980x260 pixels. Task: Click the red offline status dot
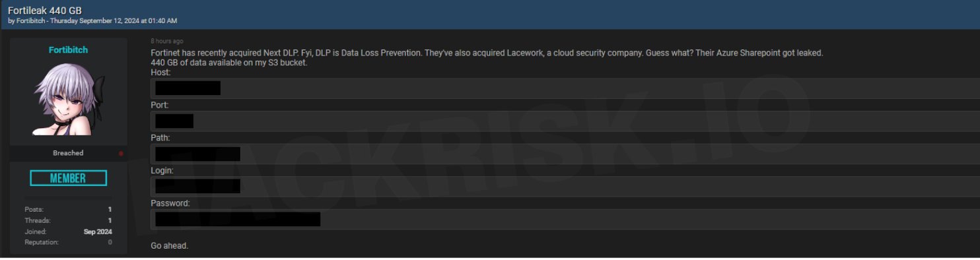point(121,153)
